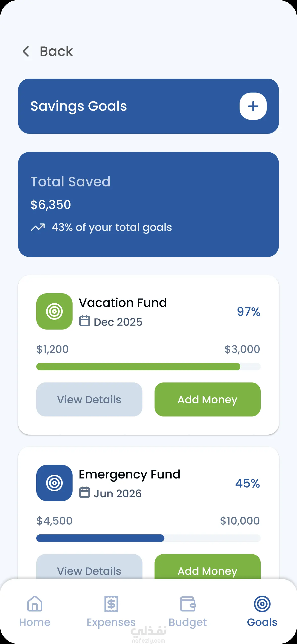Viewport: 297px width, 644px height.
Task: Open the Budget wallet icon
Action: click(x=188, y=604)
